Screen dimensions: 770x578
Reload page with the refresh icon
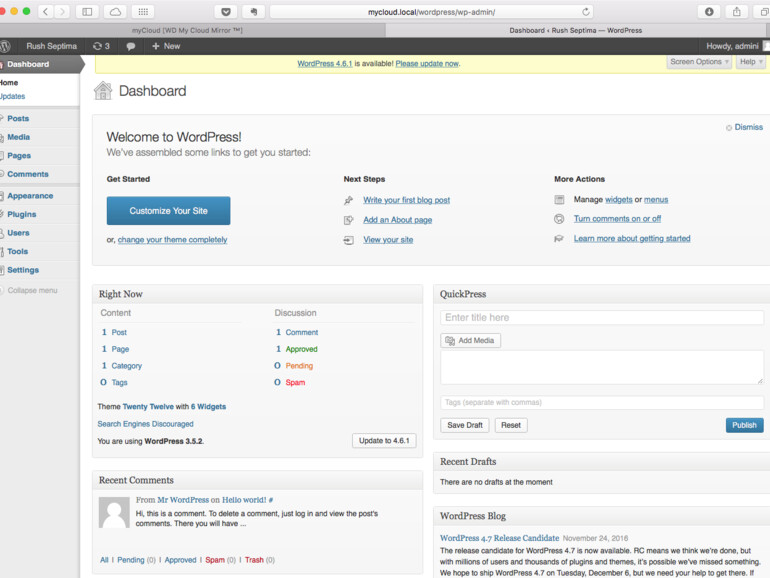pyautogui.click(x=585, y=12)
